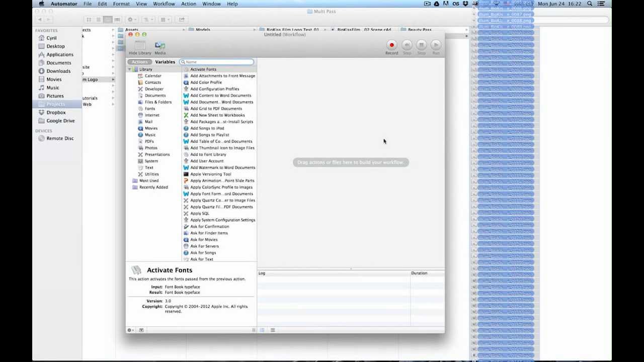
Task: Open gear action menu at bottom left
Action: [130, 330]
